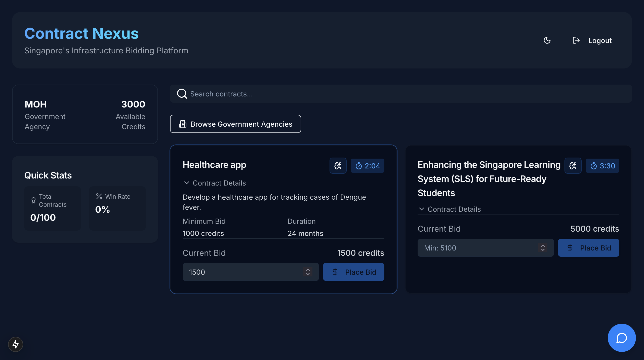Click the 2:04 timer badge
The image size is (644, 360).
367,166
